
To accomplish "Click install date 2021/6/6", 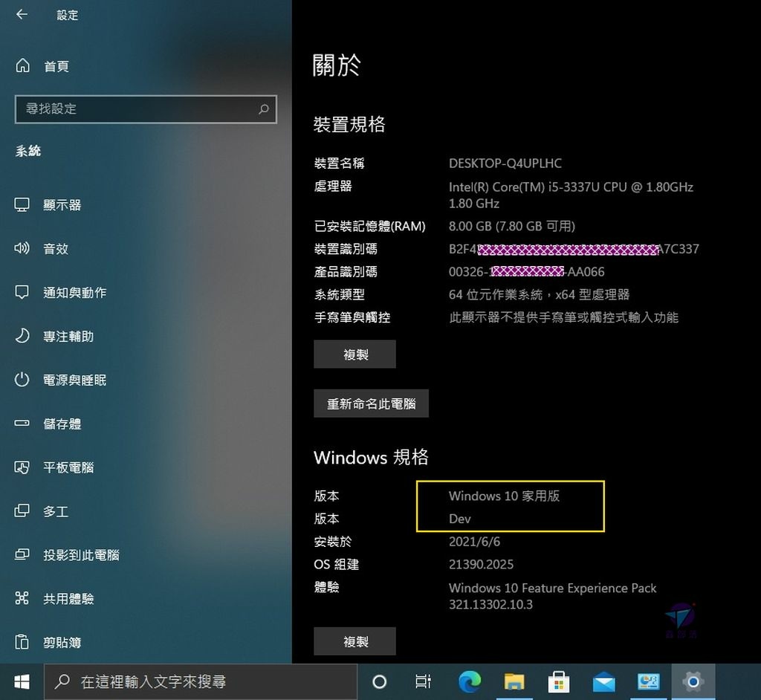I will pyautogui.click(x=474, y=541).
